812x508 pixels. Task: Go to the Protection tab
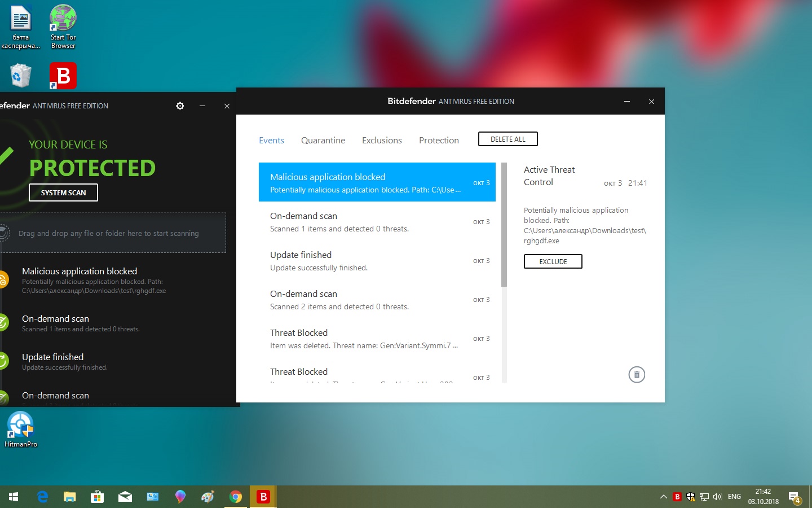(439, 141)
